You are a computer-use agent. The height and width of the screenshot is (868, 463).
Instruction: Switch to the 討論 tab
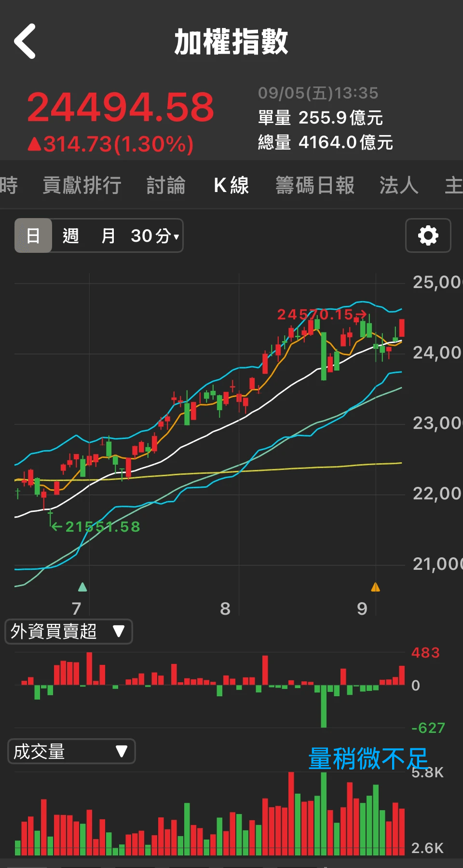tap(166, 185)
